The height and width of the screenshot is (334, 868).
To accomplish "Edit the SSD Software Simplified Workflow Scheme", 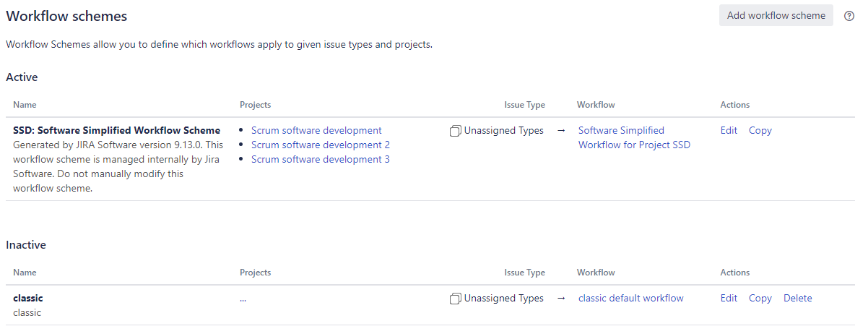I will click(729, 130).
